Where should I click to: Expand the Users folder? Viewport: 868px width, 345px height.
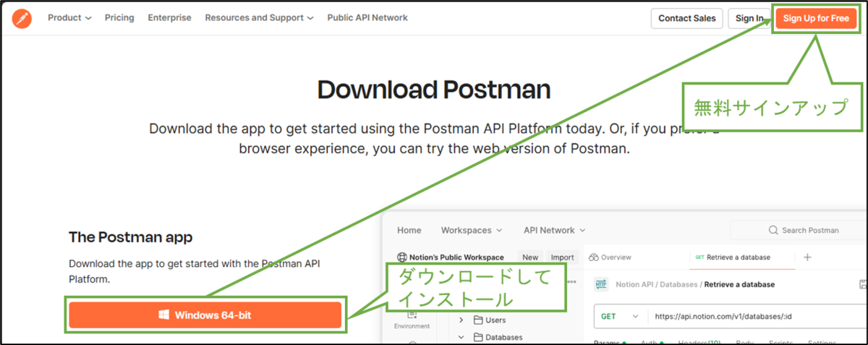coord(463,320)
